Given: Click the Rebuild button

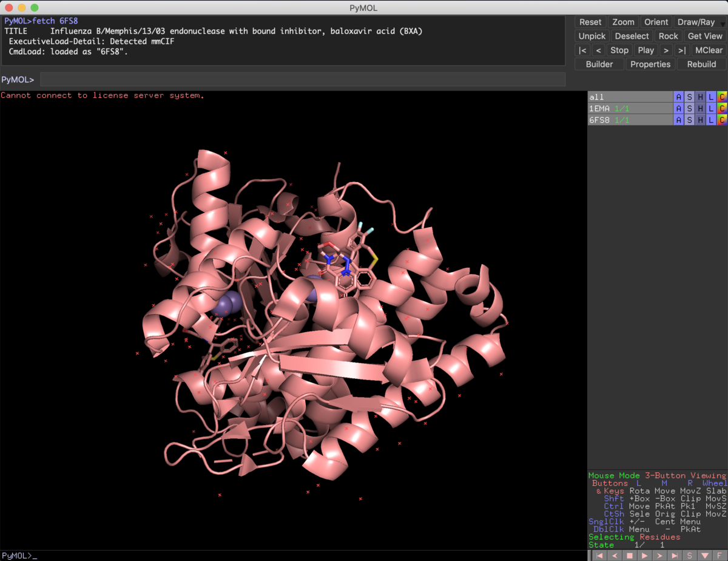Looking at the screenshot, I should 701,64.
